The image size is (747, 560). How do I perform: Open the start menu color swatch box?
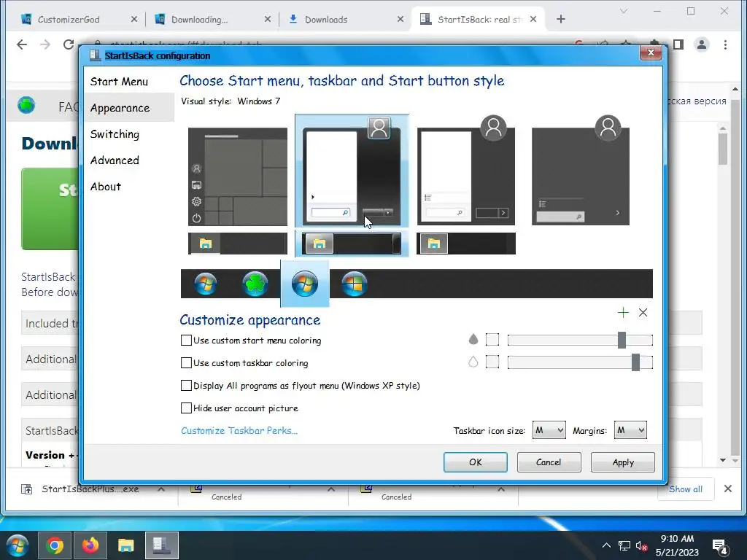coord(492,340)
